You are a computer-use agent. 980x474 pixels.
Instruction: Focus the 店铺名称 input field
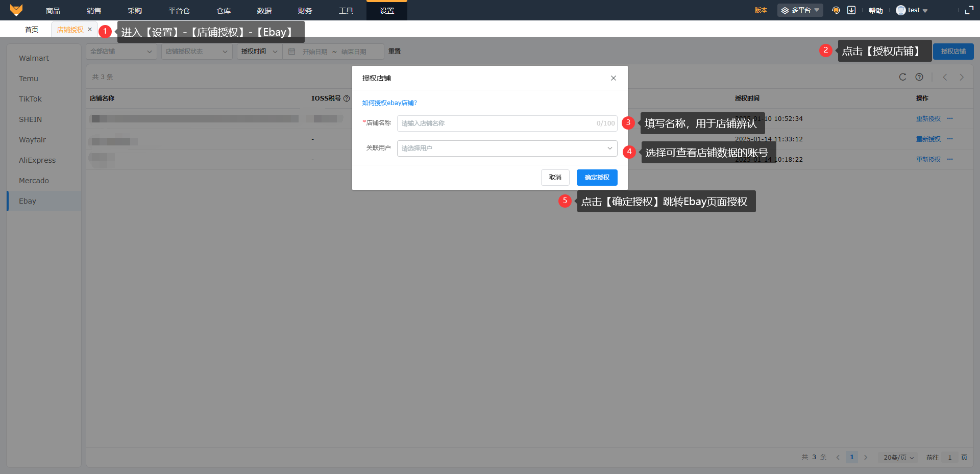507,123
